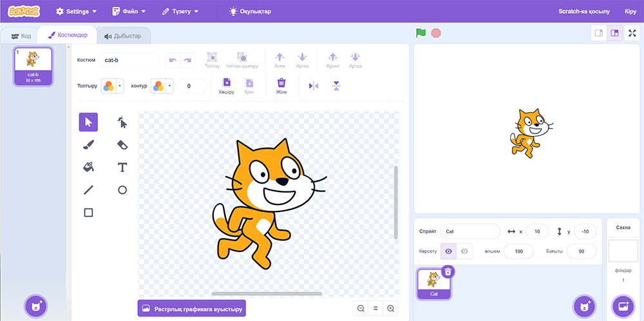Switch to large stage layout
644x321 pixels.
614,33
